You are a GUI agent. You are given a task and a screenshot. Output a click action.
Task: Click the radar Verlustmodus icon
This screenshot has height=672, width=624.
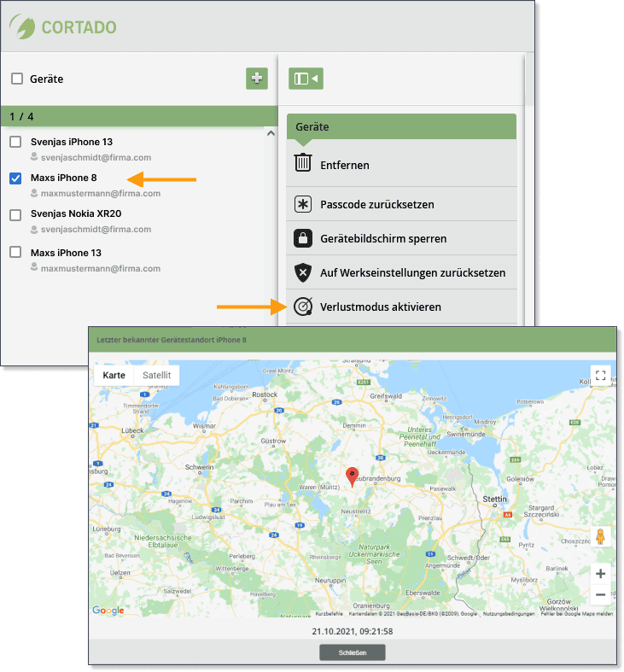(x=303, y=307)
